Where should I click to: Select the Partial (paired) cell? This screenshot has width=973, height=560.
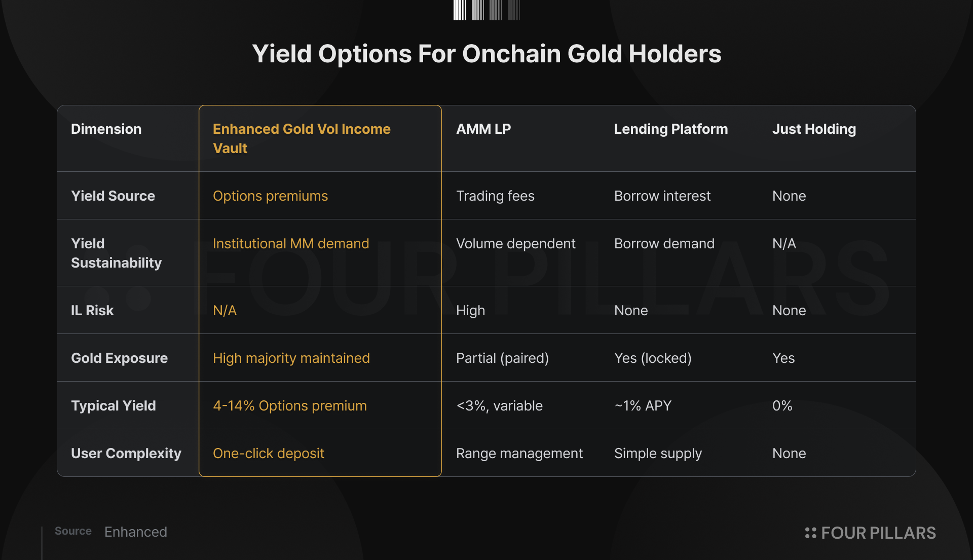[502, 358]
